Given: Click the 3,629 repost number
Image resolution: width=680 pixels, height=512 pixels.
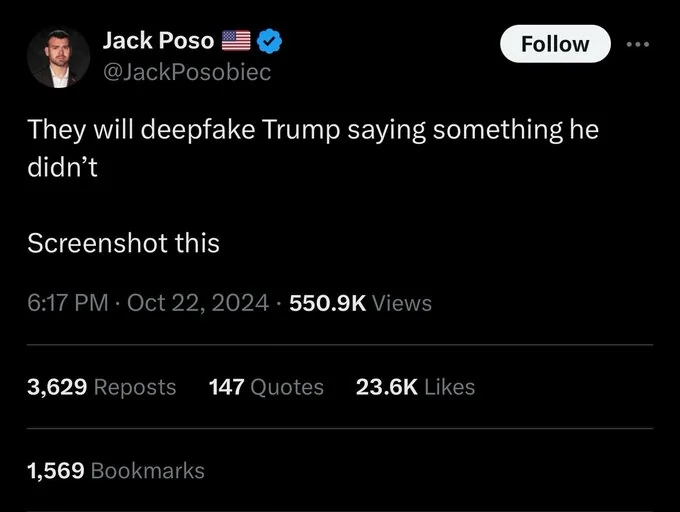Looking at the screenshot, I should pos(56,387).
